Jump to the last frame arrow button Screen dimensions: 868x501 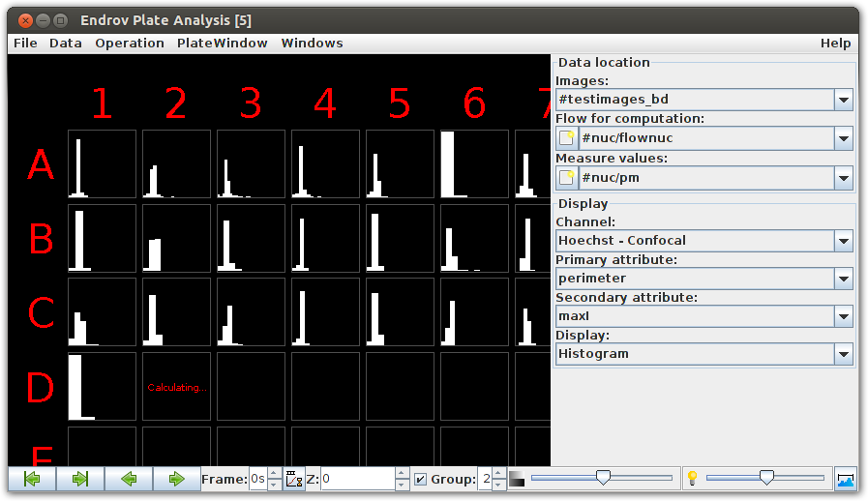[80, 479]
